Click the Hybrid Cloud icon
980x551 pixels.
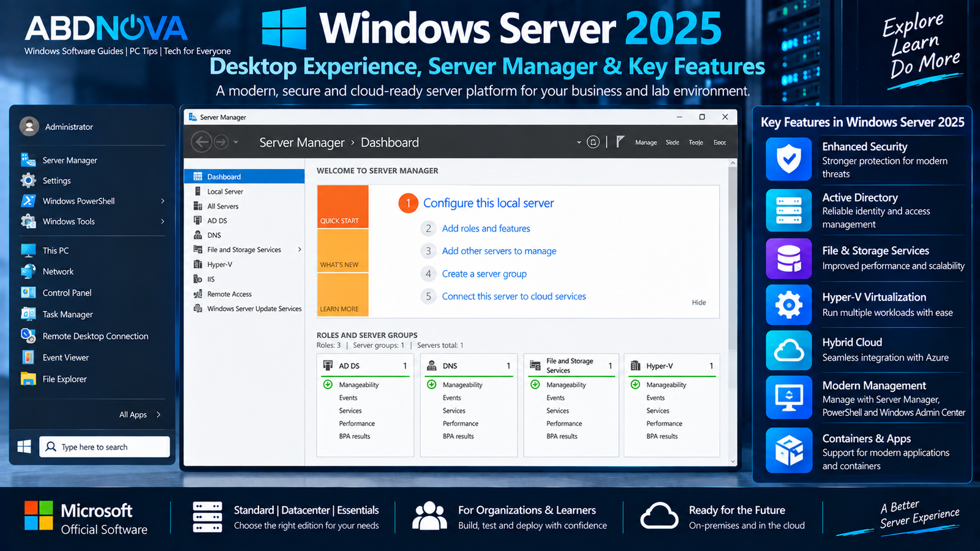(789, 351)
